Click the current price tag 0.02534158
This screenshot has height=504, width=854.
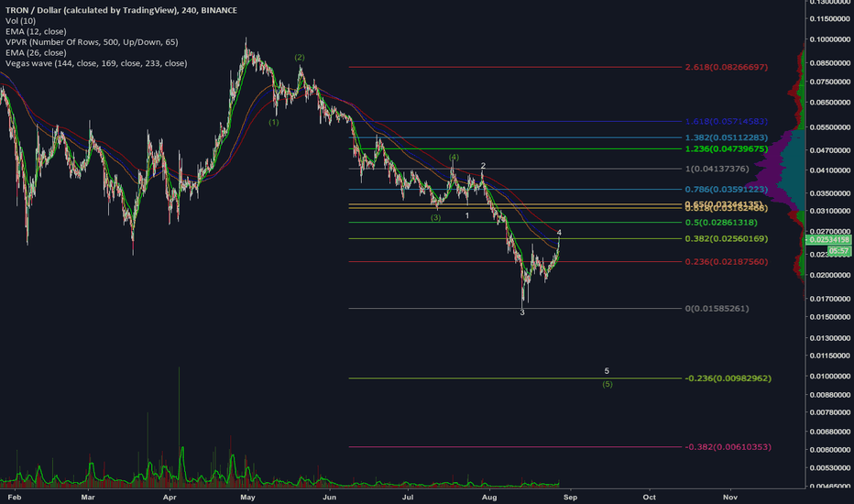coord(829,240)
